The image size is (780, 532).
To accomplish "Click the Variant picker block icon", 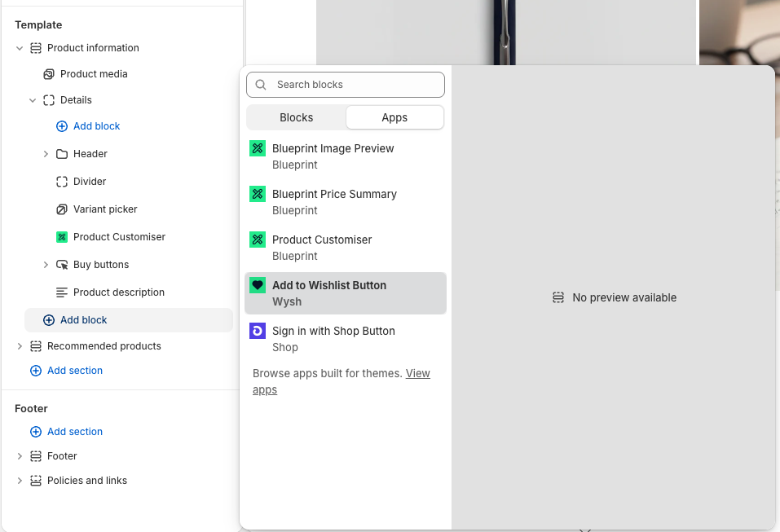I will point(62,210).
